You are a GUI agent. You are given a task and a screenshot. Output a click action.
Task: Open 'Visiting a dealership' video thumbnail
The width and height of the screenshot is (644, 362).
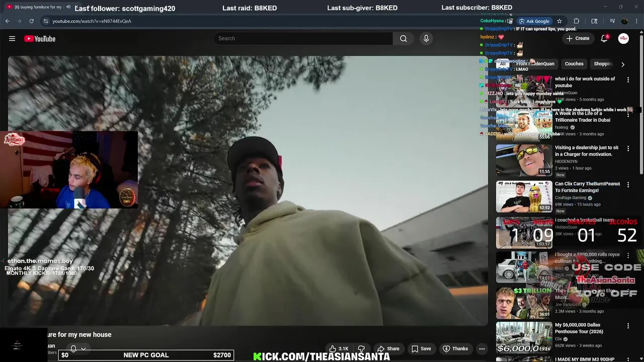pyautogui.click(x=524, y=160)
